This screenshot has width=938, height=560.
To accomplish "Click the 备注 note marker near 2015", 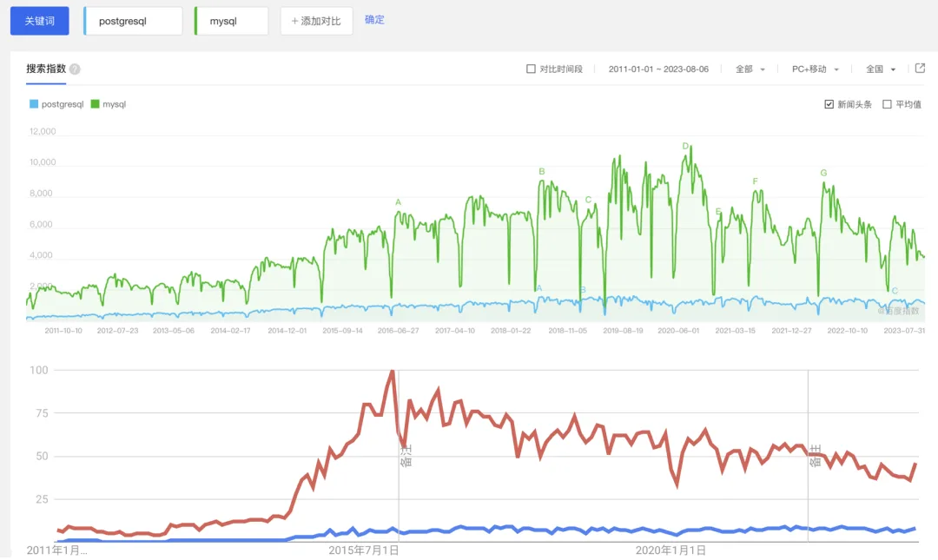I will (406, 456).
